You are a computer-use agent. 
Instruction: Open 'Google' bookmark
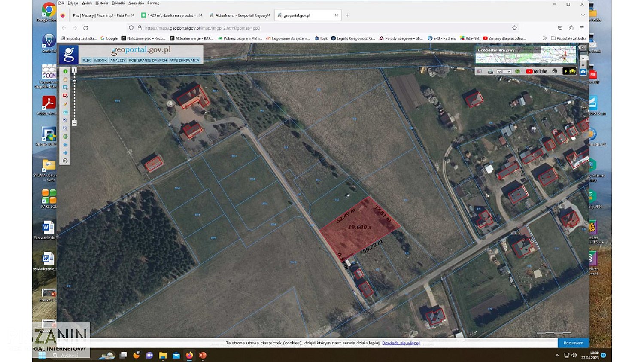click(x=109, y=38)
